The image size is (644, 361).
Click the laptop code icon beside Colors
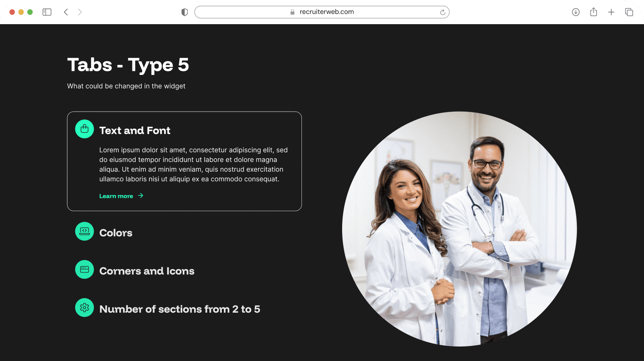85,231
